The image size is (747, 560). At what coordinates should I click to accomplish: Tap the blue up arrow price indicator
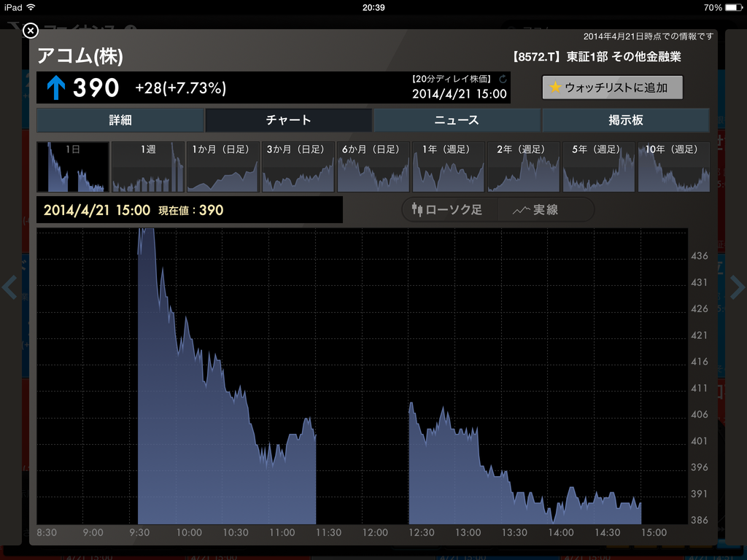click(x=56, y=88)
